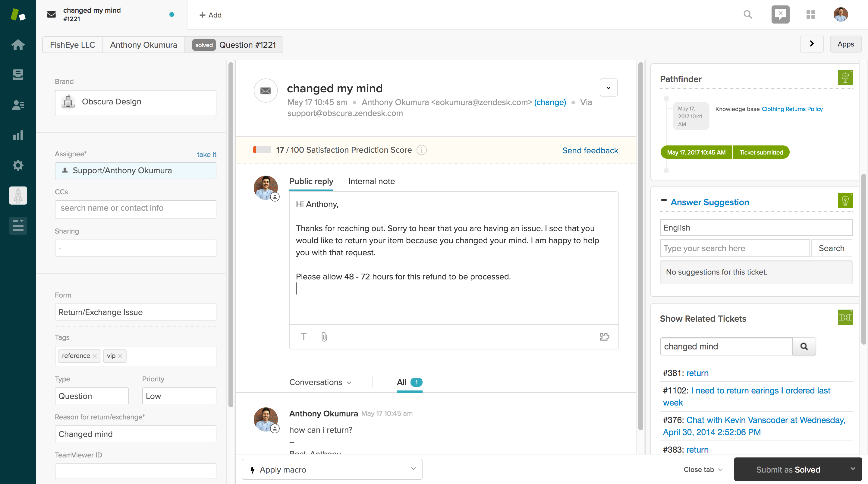Open the Admin gear icon
The image size is (868, 484).
pyautogui.click(x=18, y=165)
